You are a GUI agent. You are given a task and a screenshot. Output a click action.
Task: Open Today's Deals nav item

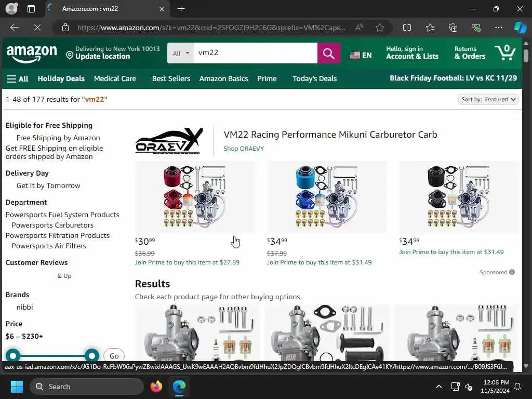pos(314,79)
